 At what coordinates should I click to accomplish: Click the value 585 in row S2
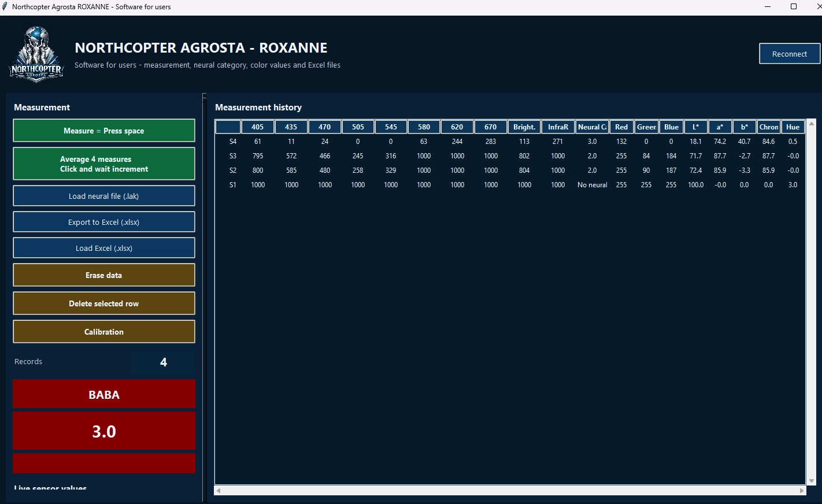tap(291, 171)
